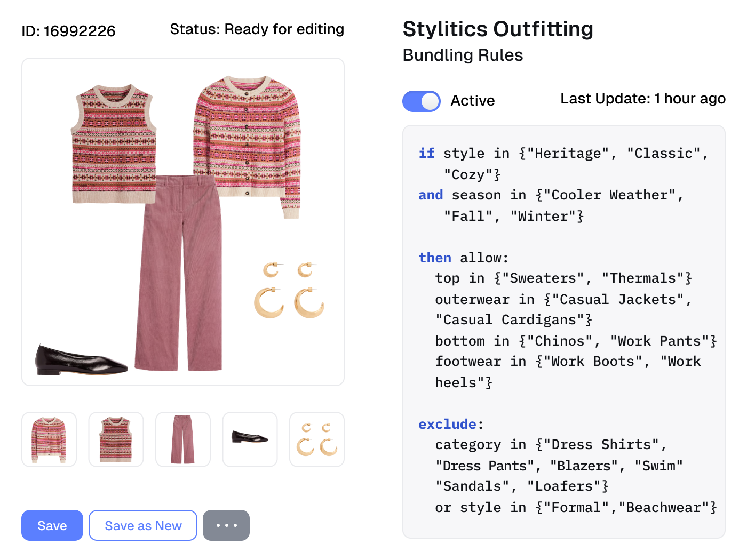This screenshot has width=747, height=560.
Task: Open the three-dots more options menu
Action: point(226,525)
